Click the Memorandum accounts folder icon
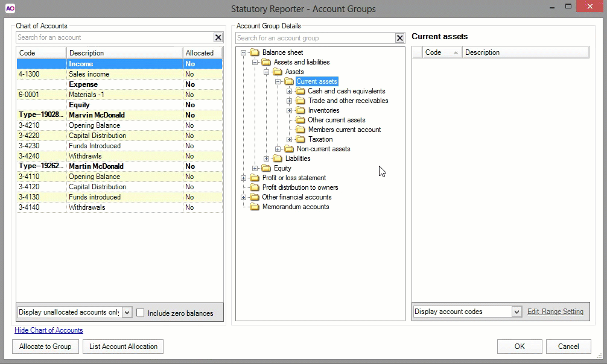This screenshot has height=364, width=607. point(255,207)
